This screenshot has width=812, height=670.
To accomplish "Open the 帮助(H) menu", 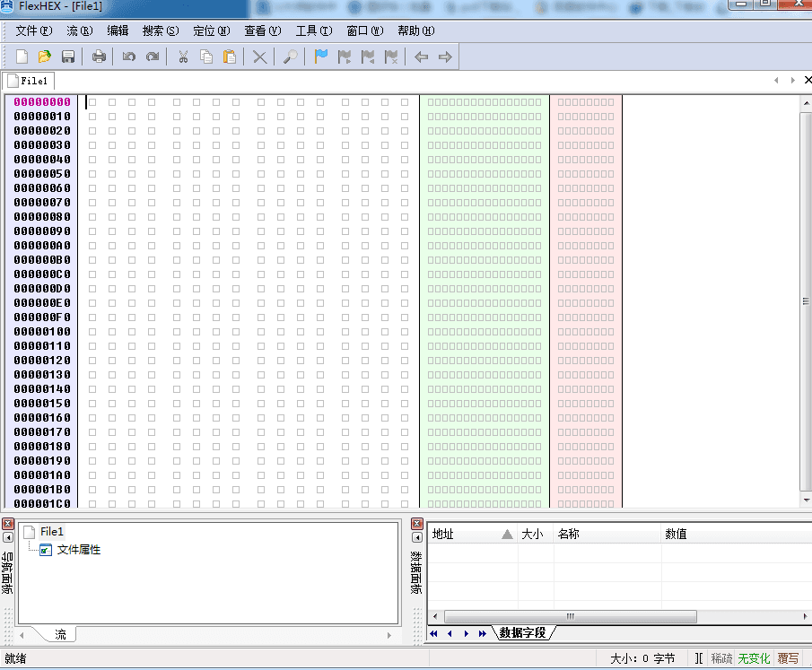I will coord(415,31).
